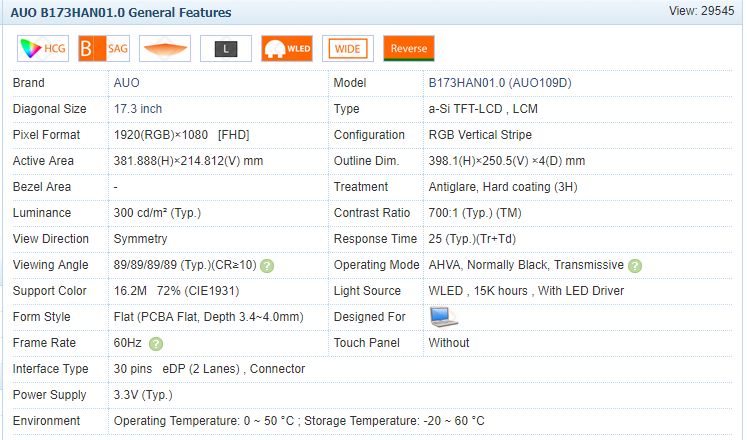The width and height of the screenshot is (747, 440).
Task: Select support color 16.2M 72% (CIE1931)
Action: 176,291
